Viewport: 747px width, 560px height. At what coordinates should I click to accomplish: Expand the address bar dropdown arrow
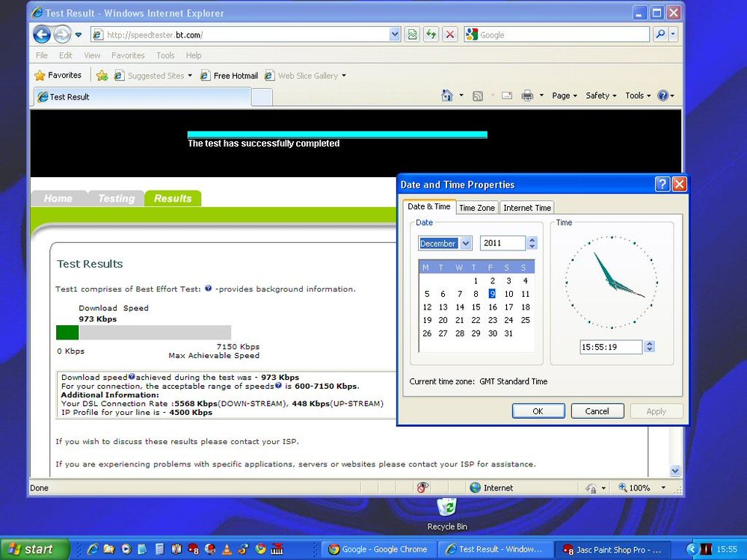pos(395,34)
